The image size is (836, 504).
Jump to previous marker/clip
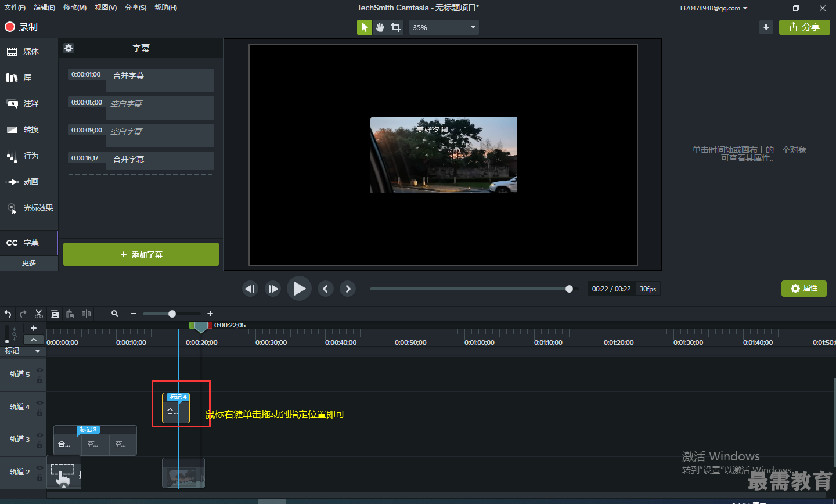[326, 289]
